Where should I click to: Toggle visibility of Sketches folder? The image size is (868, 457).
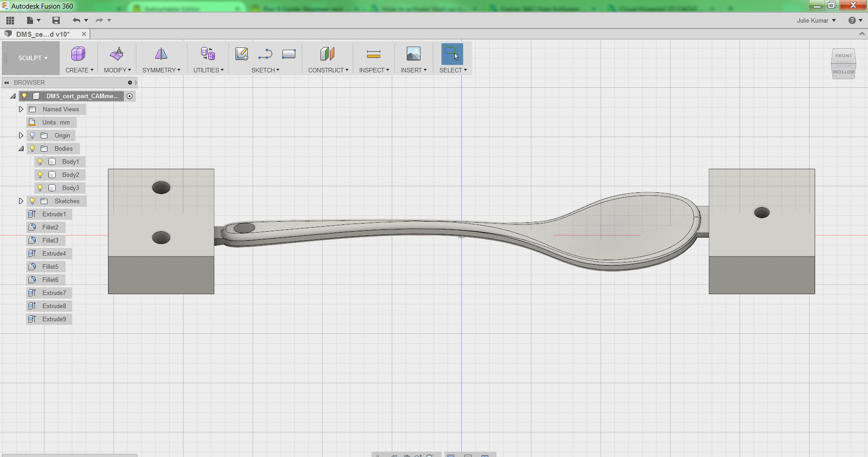pos(32,201)
